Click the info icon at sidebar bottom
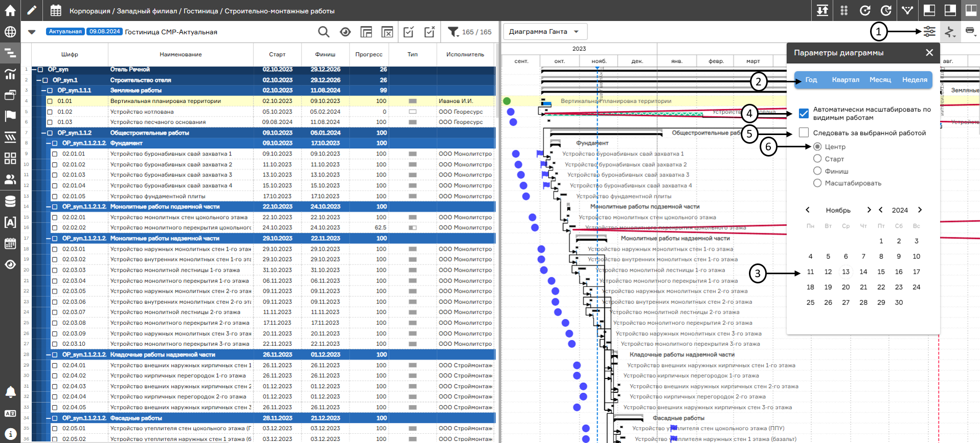This screenshot has width=980, height=443. (x=10, y=434)
